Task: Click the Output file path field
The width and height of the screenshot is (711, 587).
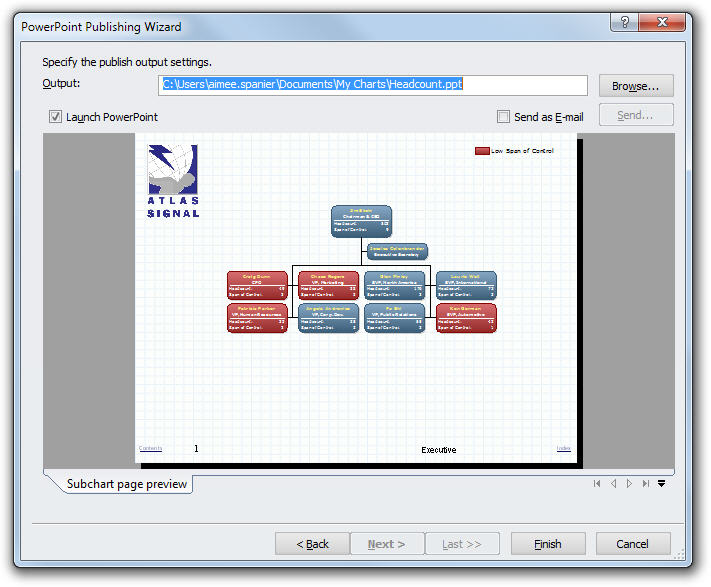Action: coord(373,86)
